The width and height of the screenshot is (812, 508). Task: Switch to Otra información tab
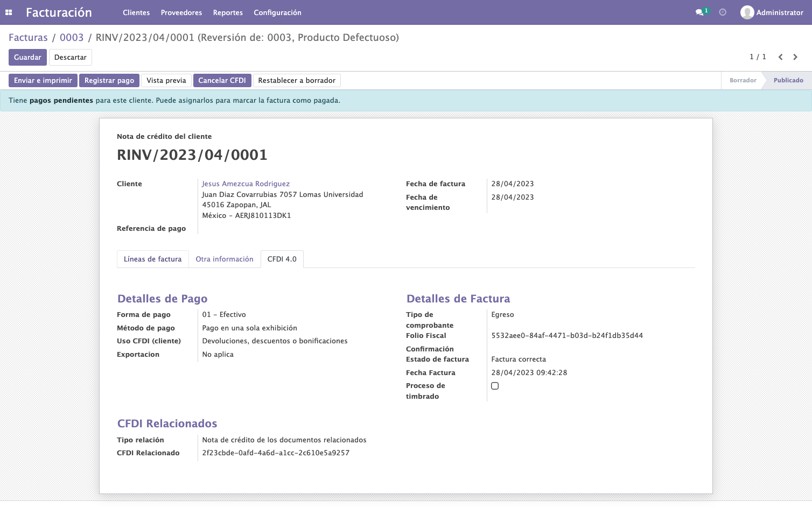click(225, 259)
